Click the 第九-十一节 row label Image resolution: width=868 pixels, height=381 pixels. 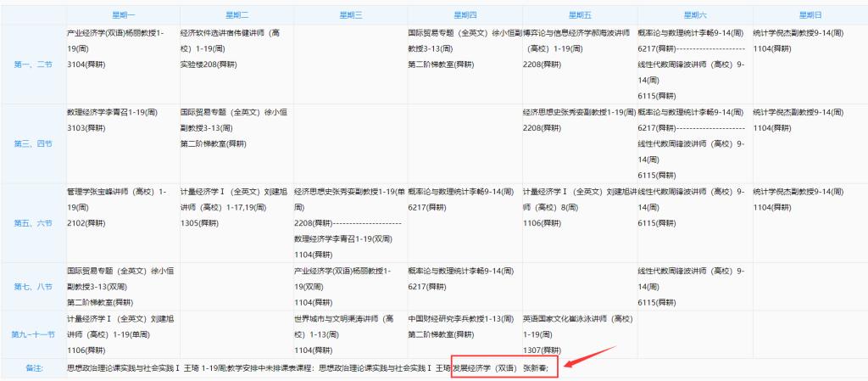(x=33, y=334)
